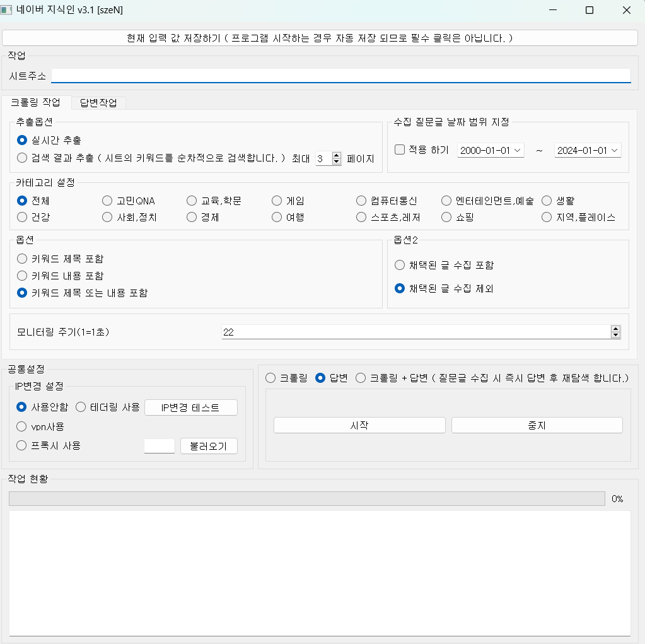Click the save current input values button
645x644 pixels.
coord(320,38)
